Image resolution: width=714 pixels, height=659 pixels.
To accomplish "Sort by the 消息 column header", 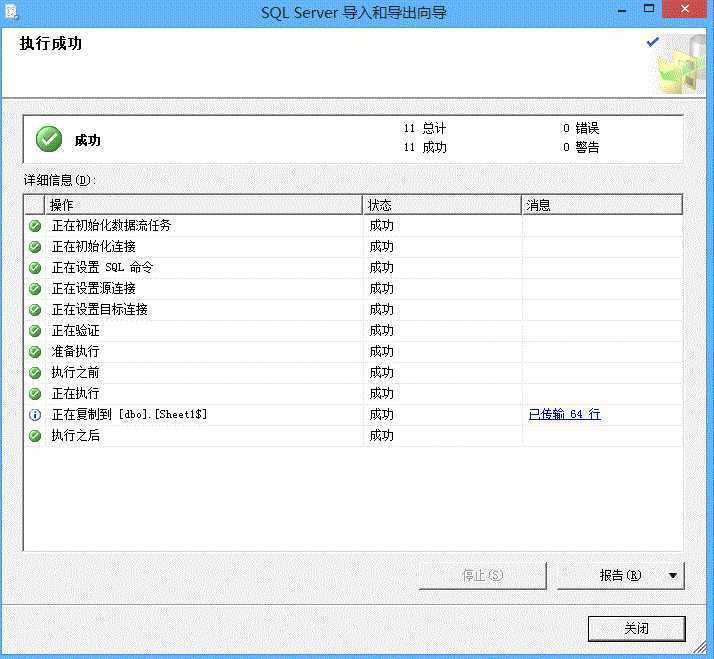I will (602, 205).
